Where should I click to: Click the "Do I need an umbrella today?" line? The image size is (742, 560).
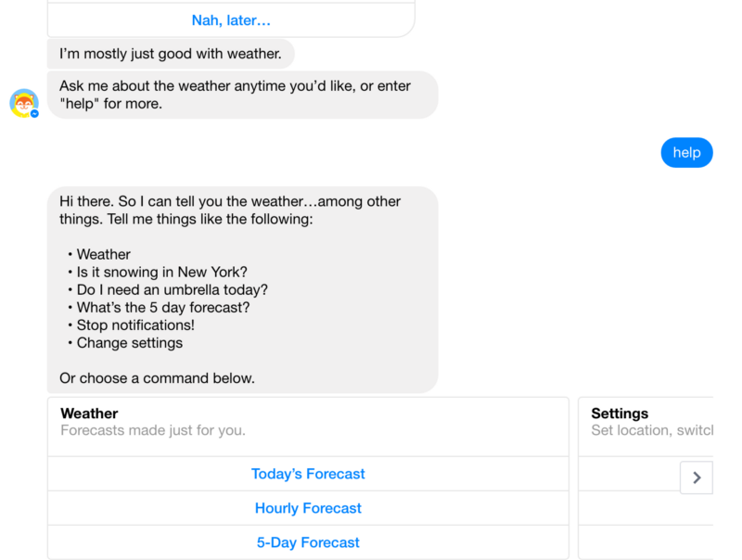[172, 289]
